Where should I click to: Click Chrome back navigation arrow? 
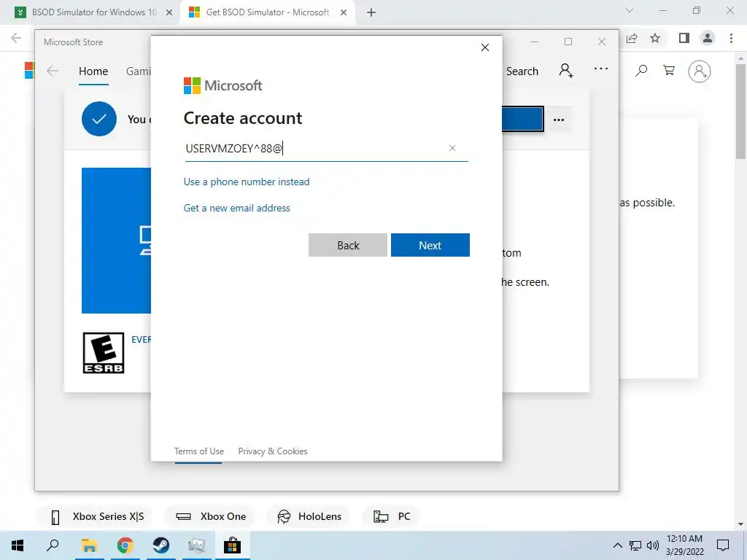pyautogui.click(x=16, y=38)
